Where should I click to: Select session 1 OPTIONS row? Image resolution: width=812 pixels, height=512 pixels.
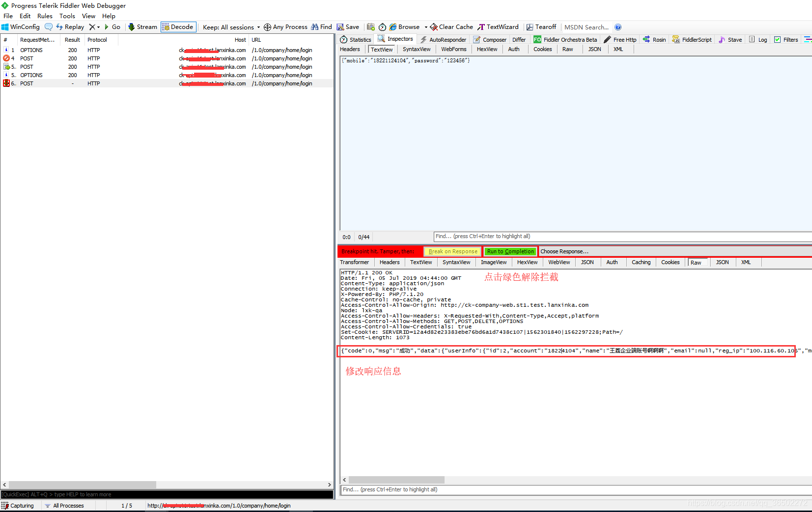[x=167, y=50]
